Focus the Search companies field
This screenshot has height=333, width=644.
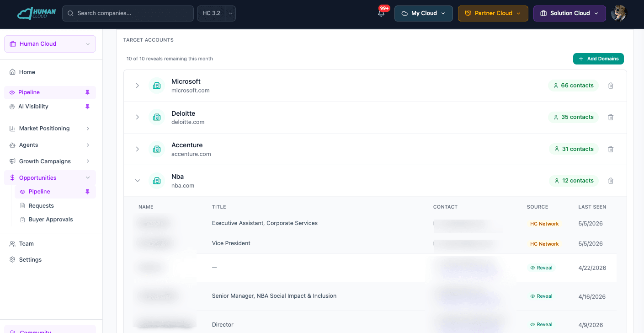pyautogui.click(x=128, y=13)
